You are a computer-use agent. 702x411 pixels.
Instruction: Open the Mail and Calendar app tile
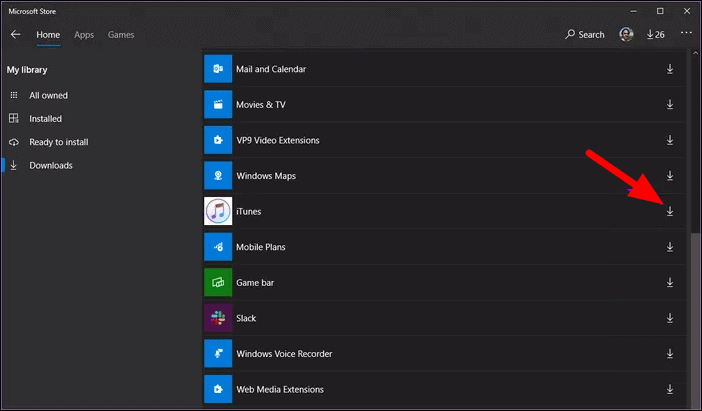pos(218,69)
